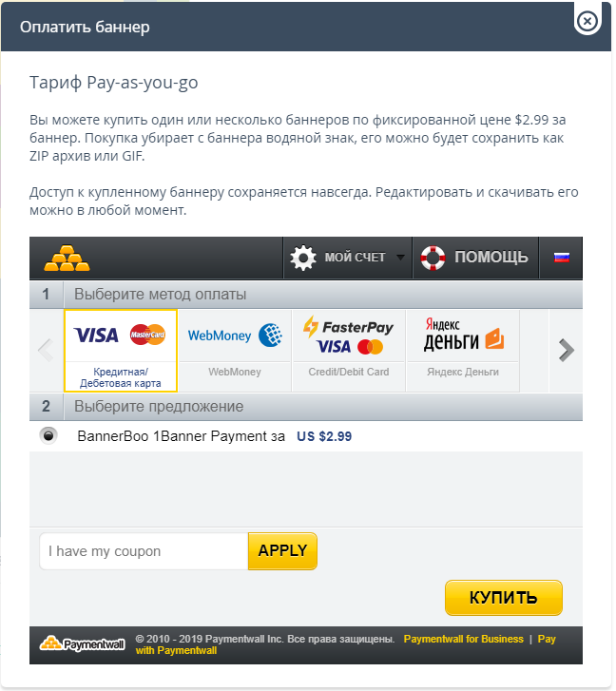Expand the МОЙ СЧЕТ dropdown arrow
The height and width of the screenshot is (691, 616).
pos(400,257)
